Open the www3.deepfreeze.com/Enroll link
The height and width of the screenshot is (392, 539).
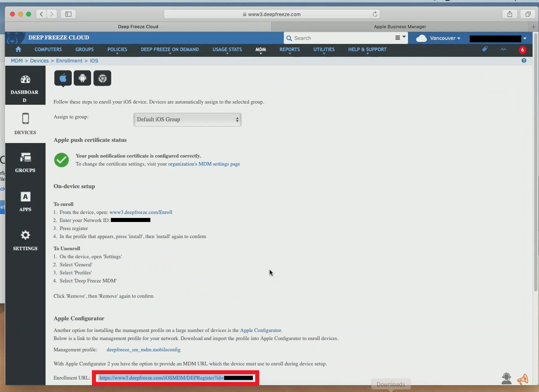coord(141,212)
